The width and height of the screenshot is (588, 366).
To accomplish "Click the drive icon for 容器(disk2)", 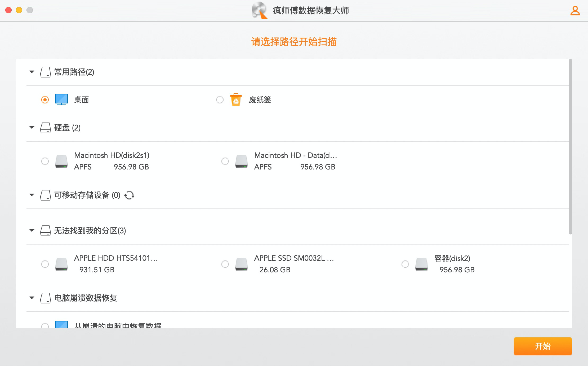I will [422, 264].
